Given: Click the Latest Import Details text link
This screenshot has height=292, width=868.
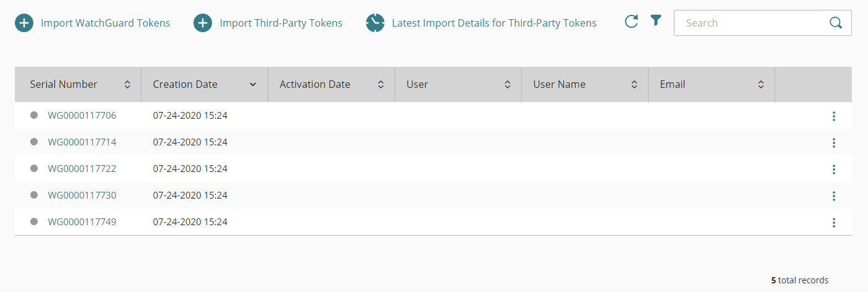Looking at the screenshot, I should click(494, 24).
